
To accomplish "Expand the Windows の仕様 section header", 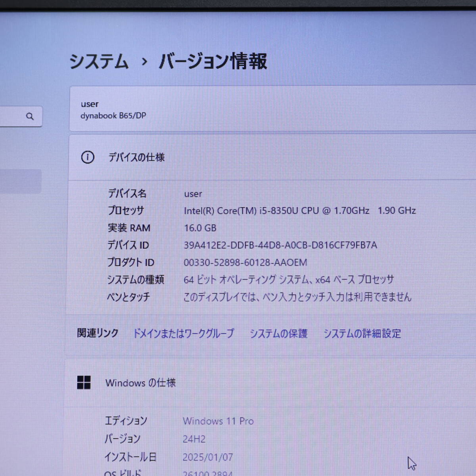I will coord(271,383).
